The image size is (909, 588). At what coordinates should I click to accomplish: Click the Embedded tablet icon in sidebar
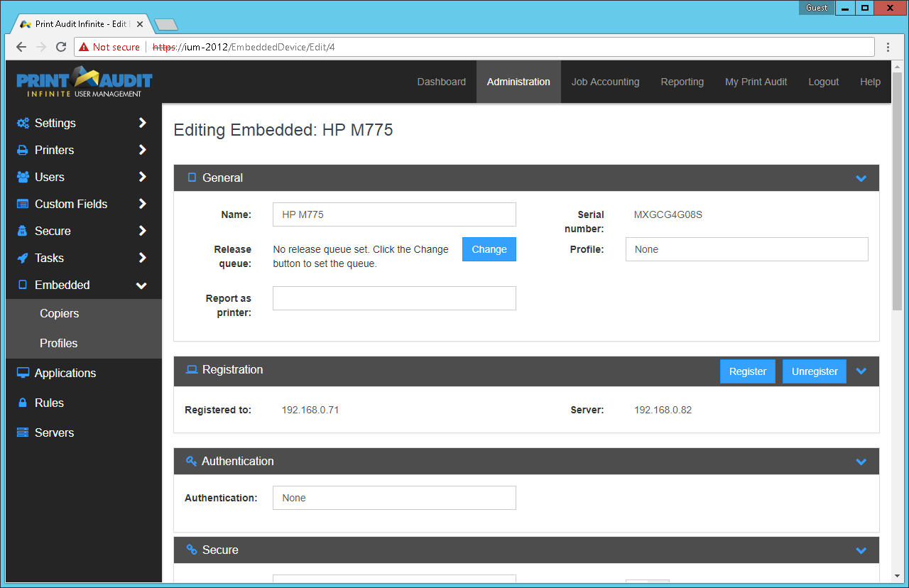tap(23, 285)
